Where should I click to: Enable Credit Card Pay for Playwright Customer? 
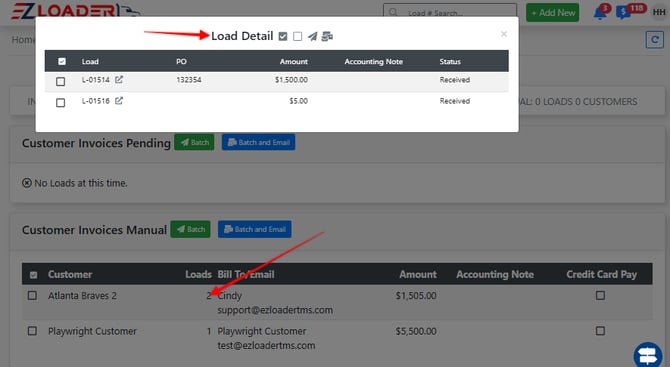[600, 331]
